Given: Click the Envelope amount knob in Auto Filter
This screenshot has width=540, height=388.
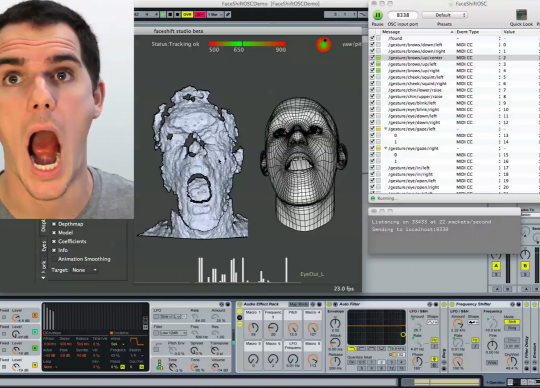Looking at the screenshot, I should tap(335, 323).
